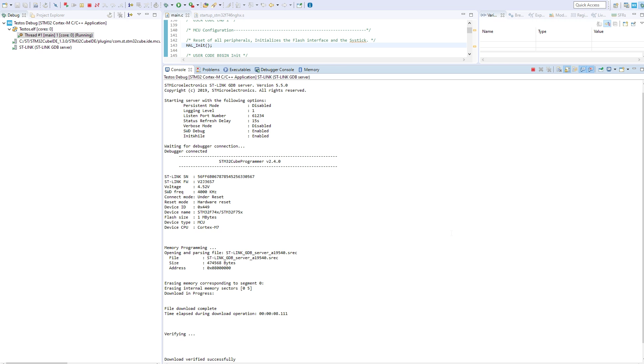Toggle Instruction Stepping in Debug view toolbar
This screenshot has height=364, width=644.
pos(130,15)
